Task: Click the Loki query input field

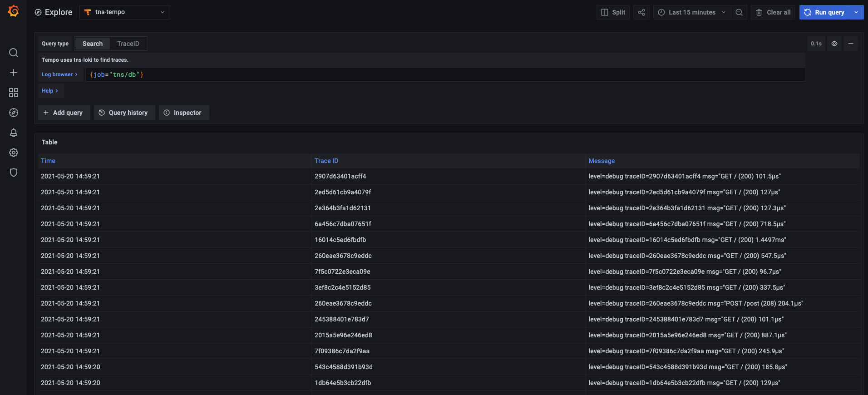Action: (445, 74)
